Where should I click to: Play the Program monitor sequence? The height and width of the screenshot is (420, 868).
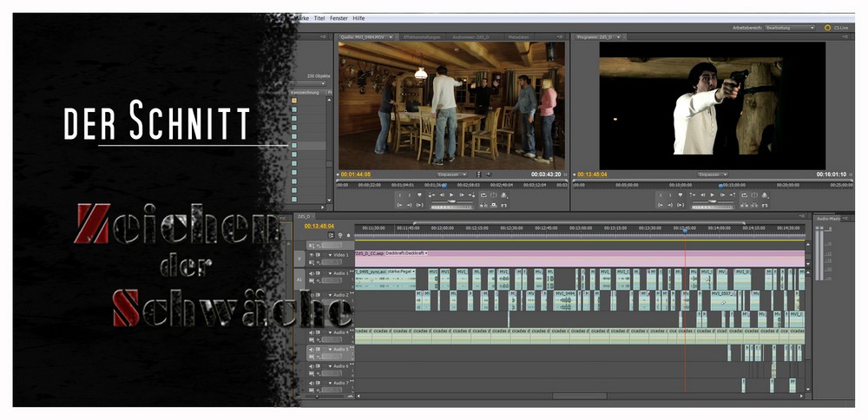click(712, 196)
